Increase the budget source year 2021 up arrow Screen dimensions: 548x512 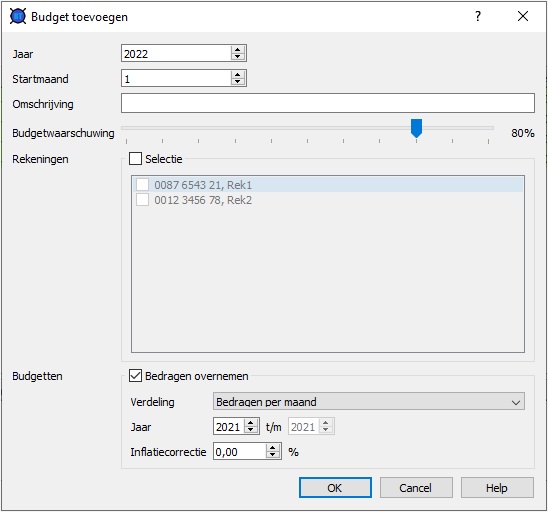tap(251, 423)
